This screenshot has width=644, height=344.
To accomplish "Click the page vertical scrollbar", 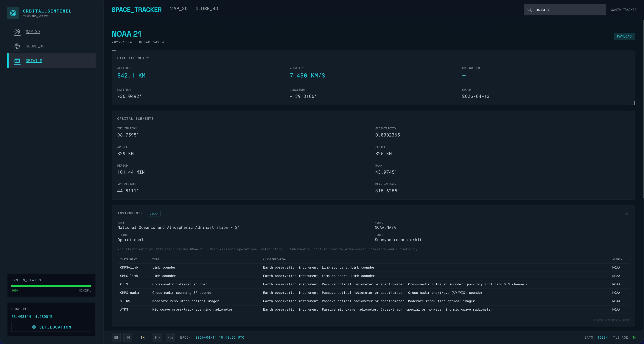I will point(643,109).
